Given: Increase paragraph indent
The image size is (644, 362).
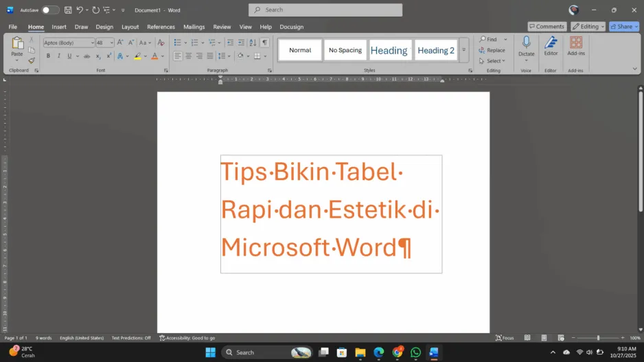Looking at the screenshot, I should (241, 43).
